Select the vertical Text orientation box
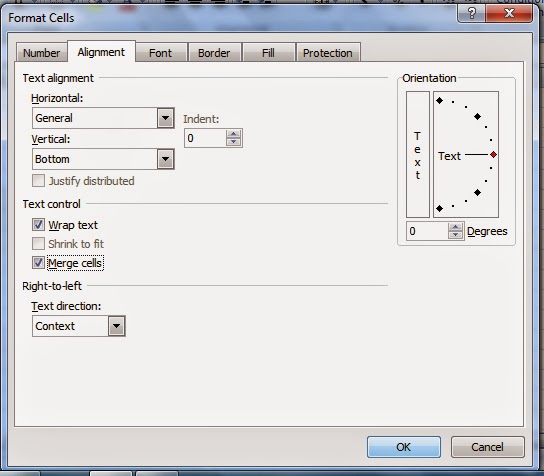This screenshot has height=476, width=544. [418, 154]
